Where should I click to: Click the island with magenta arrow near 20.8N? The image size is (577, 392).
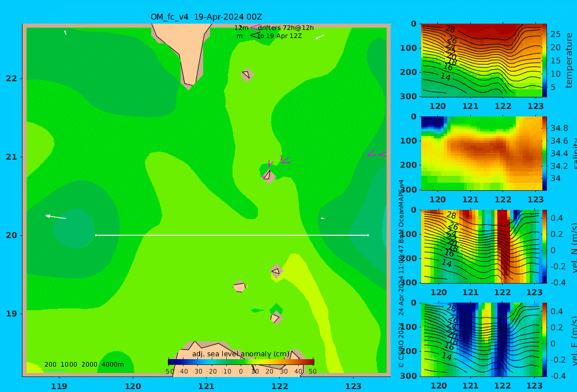click(269, 175)
